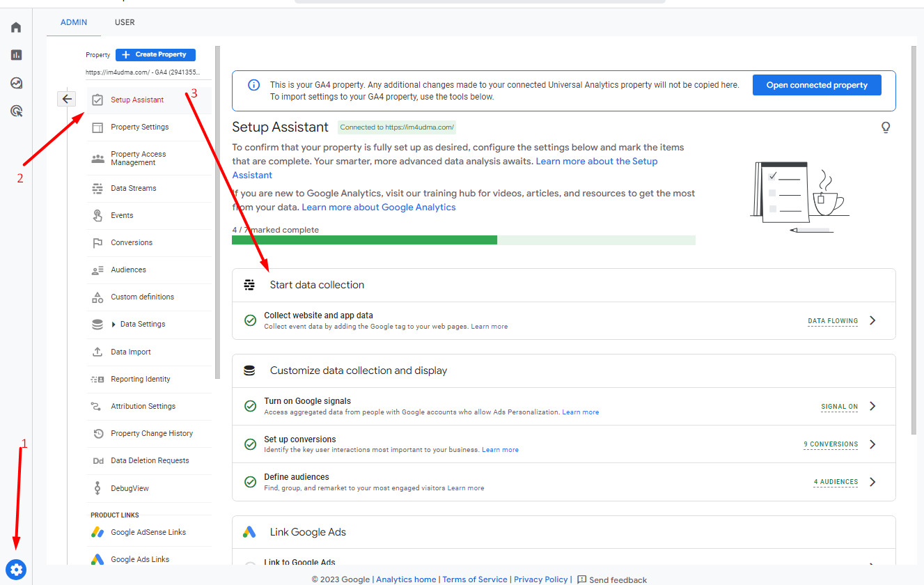Click the property column scrollbar
The image size is (924, 585).
coord(218,213)
